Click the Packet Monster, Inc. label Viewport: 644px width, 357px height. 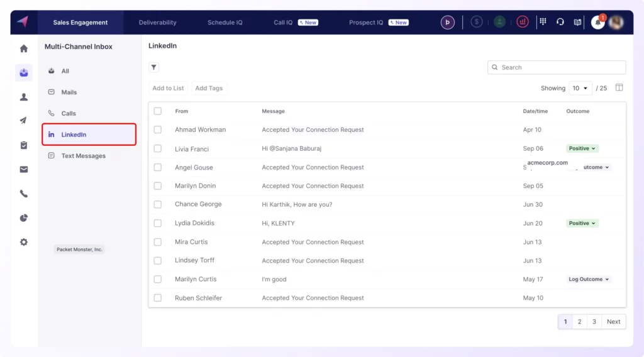click(x=79, y=250)
